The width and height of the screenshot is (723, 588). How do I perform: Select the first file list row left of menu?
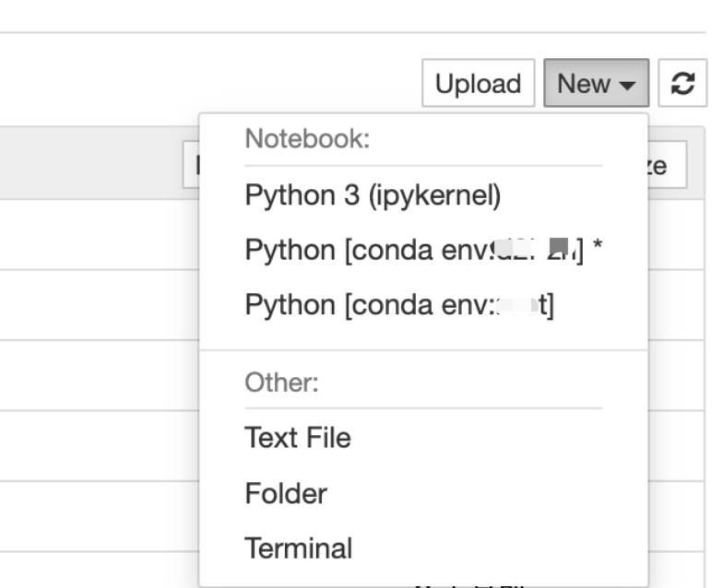coord(92,234)
